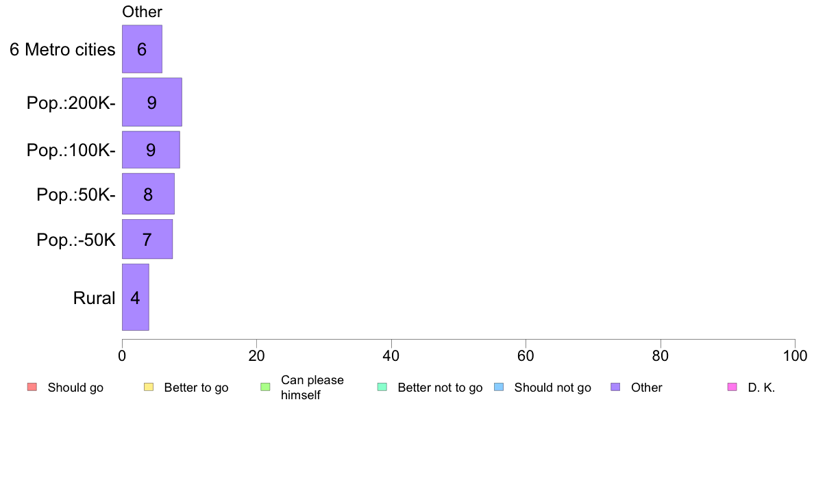Viewport: 814px width, 504px height.
Task: Toggle the teal Better not to go swatch
Action: (382, 387)
